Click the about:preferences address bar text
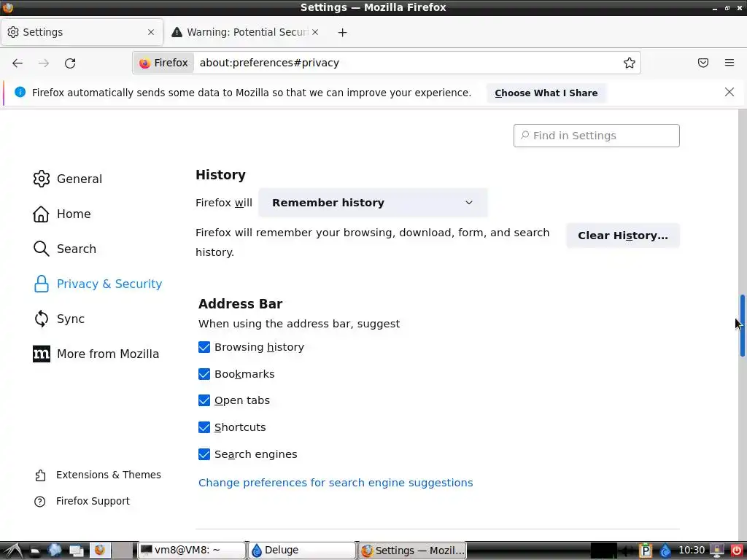Image resolution: width=747 pixels, height=560 pixels. click(269, 63)
